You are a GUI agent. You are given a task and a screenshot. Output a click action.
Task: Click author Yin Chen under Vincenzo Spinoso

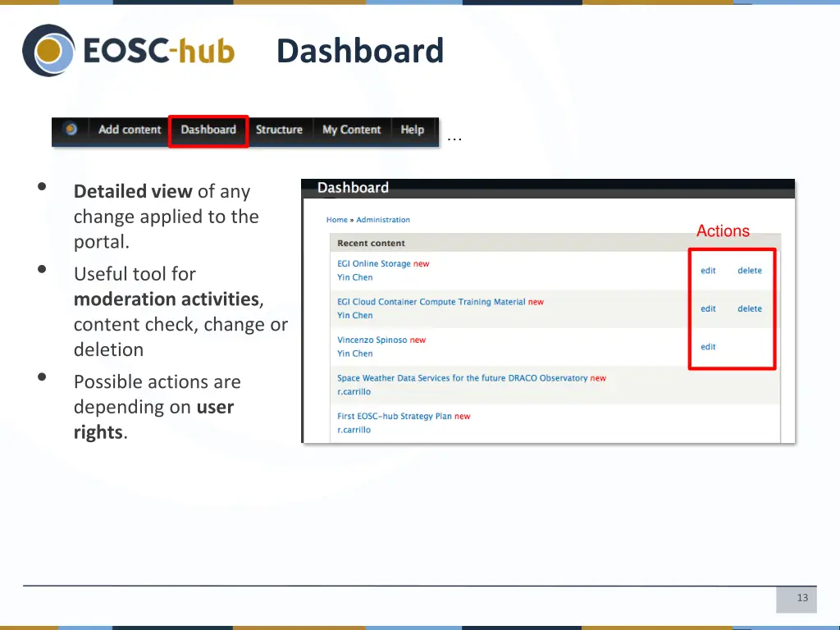click(x=354, y=353)
